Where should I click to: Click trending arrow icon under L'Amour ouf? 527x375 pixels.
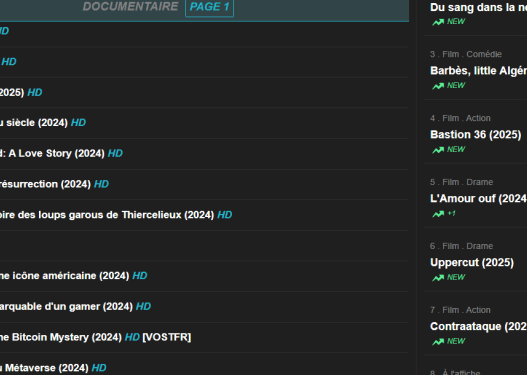pos(438,214)
